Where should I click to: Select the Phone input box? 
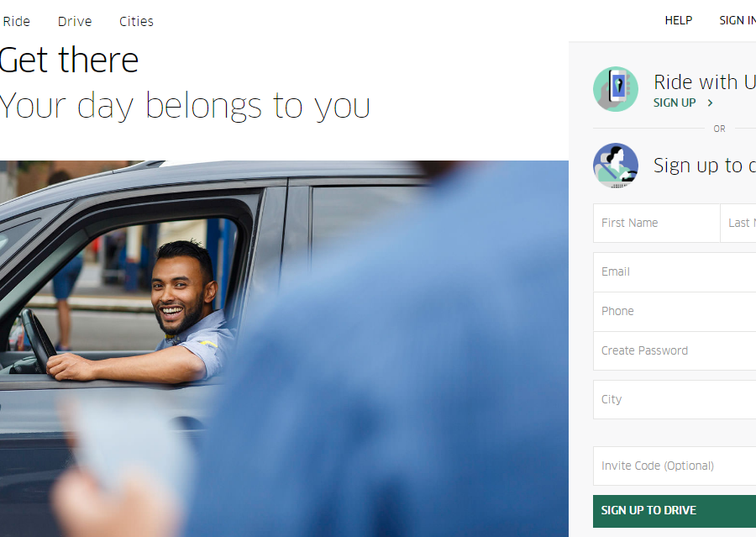pos(675,311)
